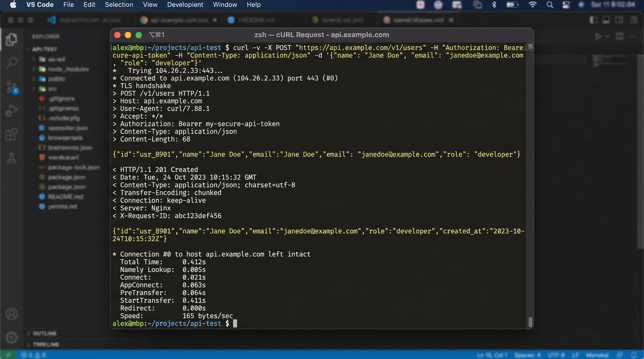This screenshot has height=359, width=644.
Task: Open the File menu
Action: pyautogui.click(x=69, y=5)
